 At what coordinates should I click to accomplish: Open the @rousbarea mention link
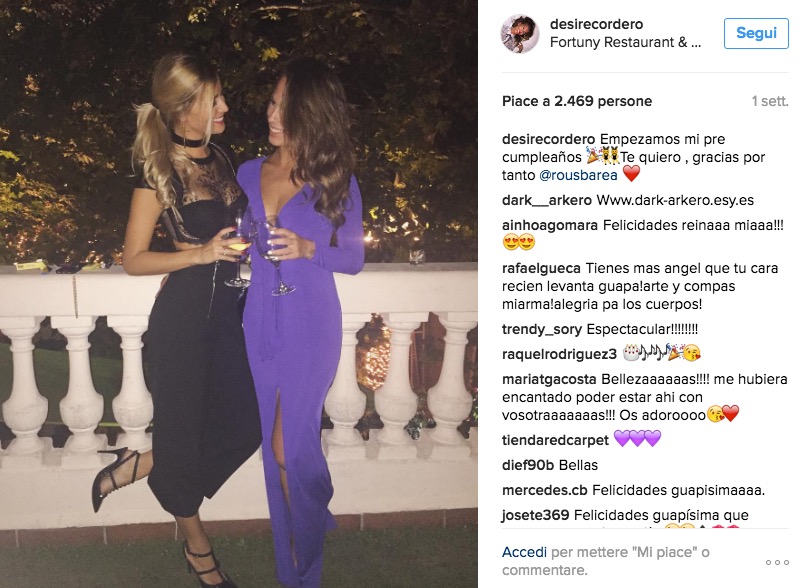578,175
